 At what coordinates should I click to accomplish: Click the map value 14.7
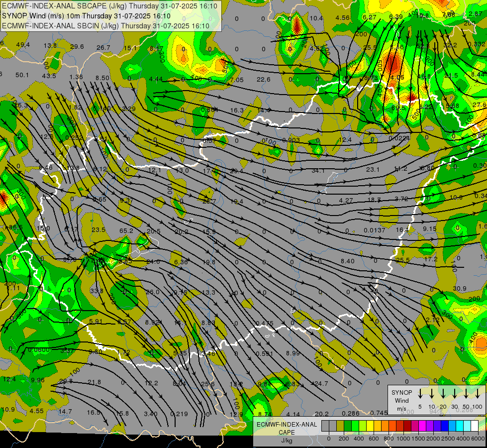point(65,411)
